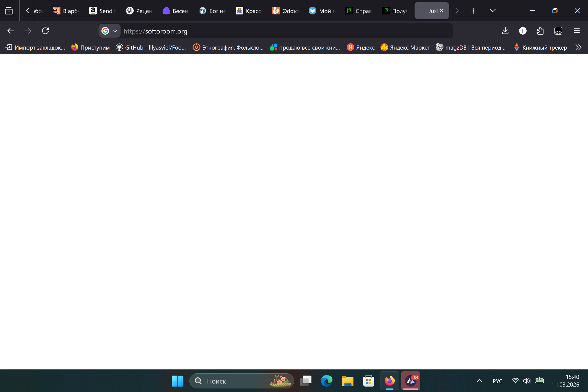The width and height of the screenshot is (588, 392).
Task: Toggle РУС keyboard language indicator
Action: pyautogui.click(x=497, y=381)
